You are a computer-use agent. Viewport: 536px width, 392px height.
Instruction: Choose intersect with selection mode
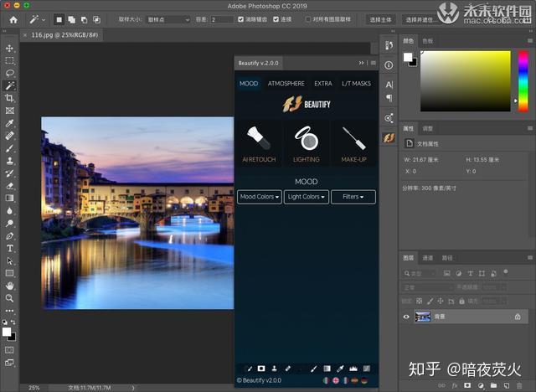pyautogui.click(x=97, y=20)
